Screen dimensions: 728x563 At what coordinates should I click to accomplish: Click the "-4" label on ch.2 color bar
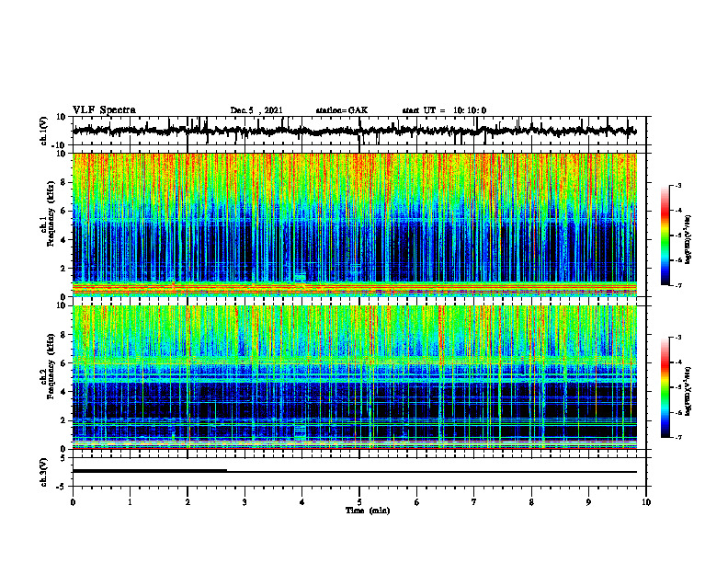pyautogui.click(x=677, y=362)
